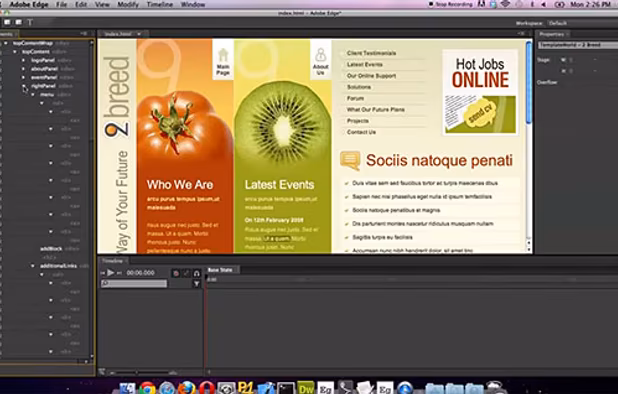
Task: Click the Projects link on stage
Action: pyautogui.click(x=358, y=121)
